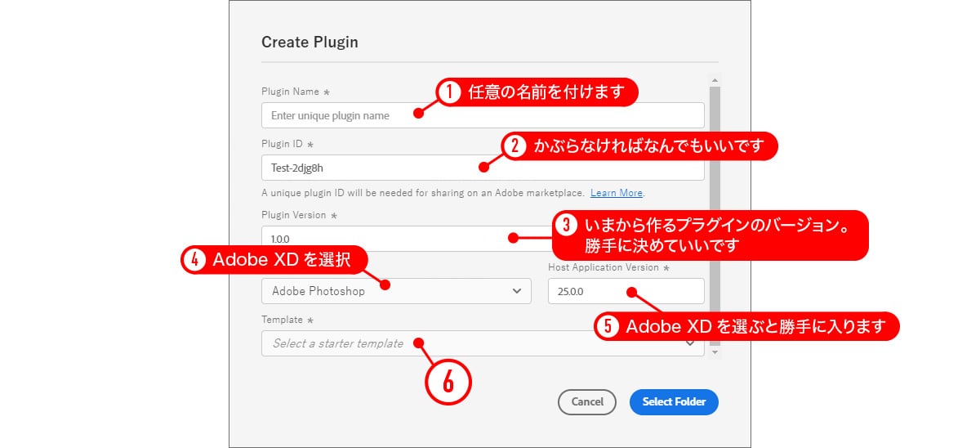Image resolution: width=980 pixels, height=448 pixels.
Task: Click the Plugin Version field showing 1.0.0
Action: pos(483,239)
